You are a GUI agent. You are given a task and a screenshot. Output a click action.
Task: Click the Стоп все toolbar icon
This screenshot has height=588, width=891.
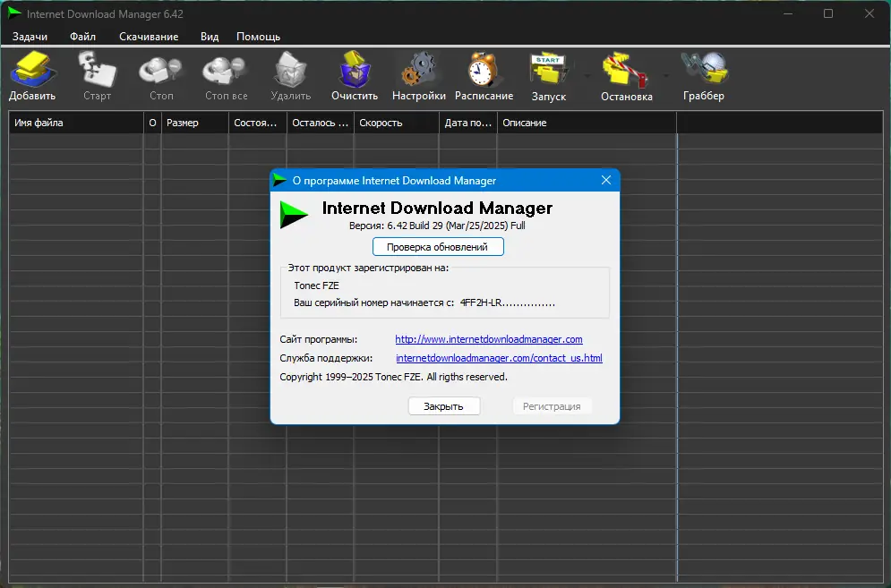pos(226,71)
